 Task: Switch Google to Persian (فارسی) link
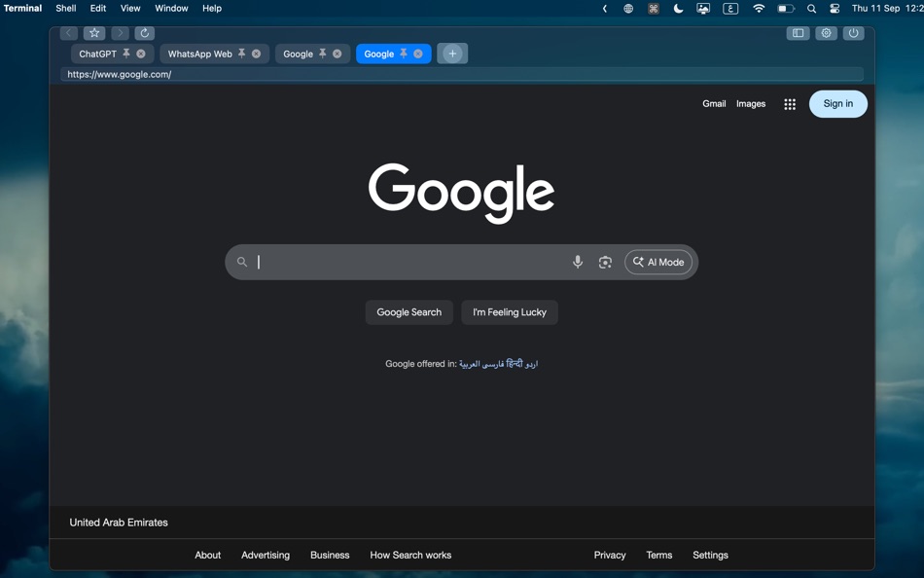point(494,364)
